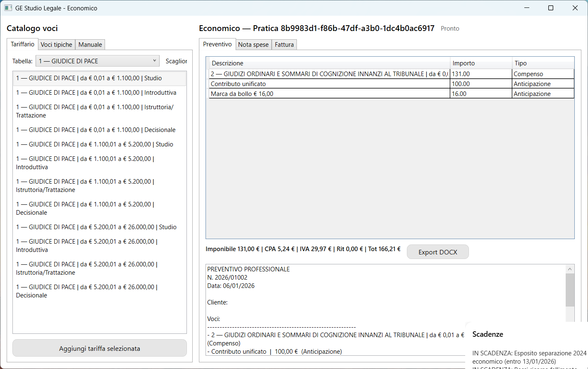Click the app icon in title bar
This screenshot has width=588, height=369.
click(x=8, y=8)
